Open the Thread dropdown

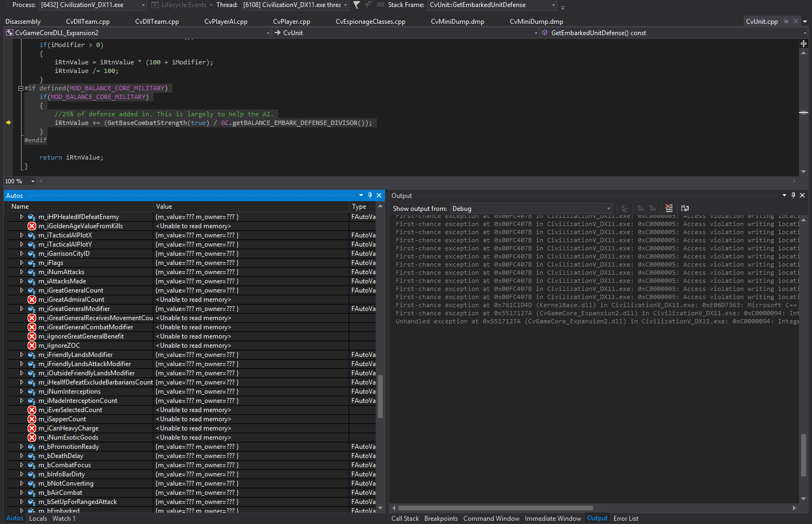[345, 5]
